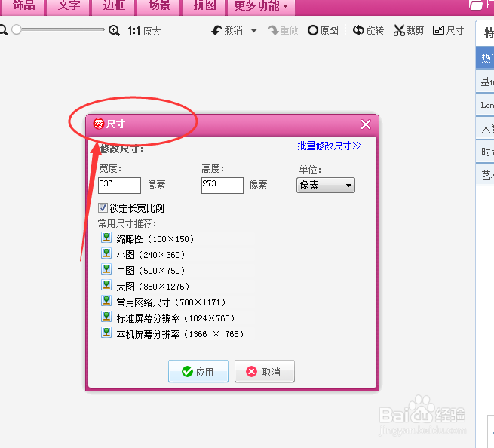Click the Original image (原图) button
Viewport: 494px width, 448px height.
[323, 31]
